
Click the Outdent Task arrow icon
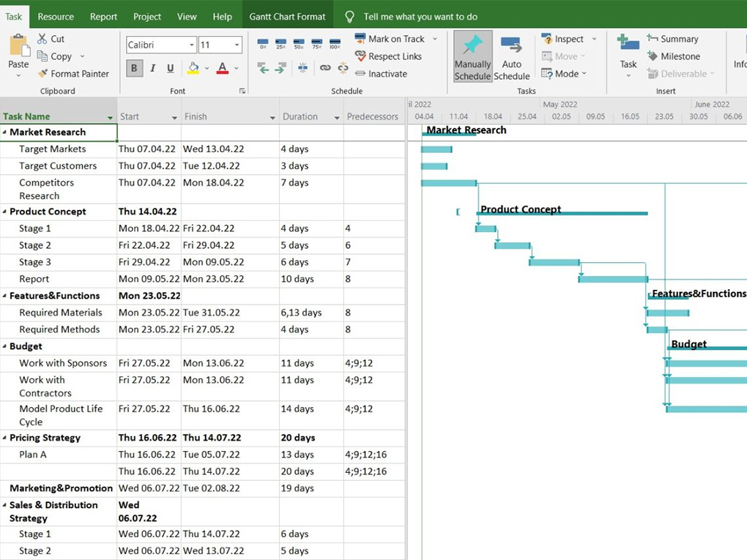click(264, 68)
